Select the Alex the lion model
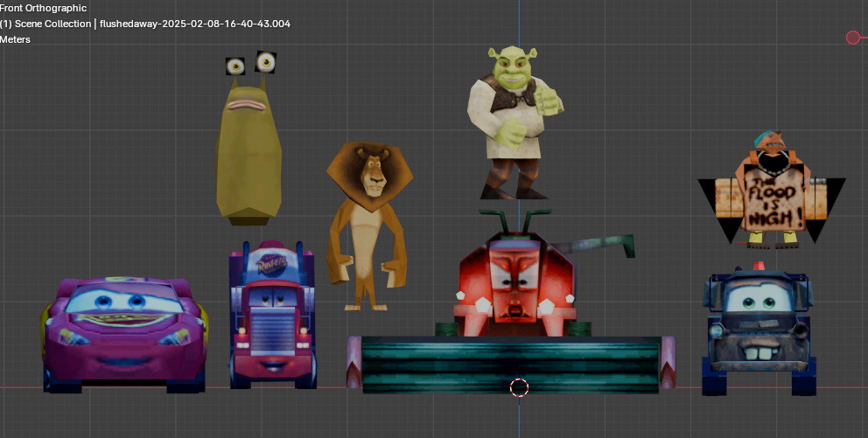This screenshot has height=438, width=868. point(369,226)
